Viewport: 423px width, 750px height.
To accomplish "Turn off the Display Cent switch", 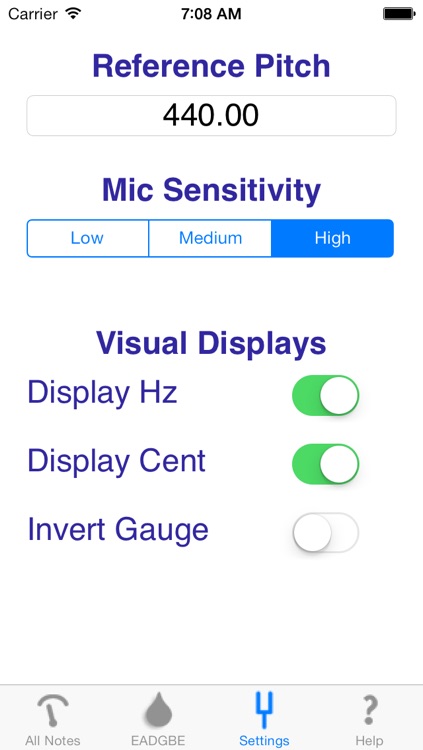I will point(325,464).
